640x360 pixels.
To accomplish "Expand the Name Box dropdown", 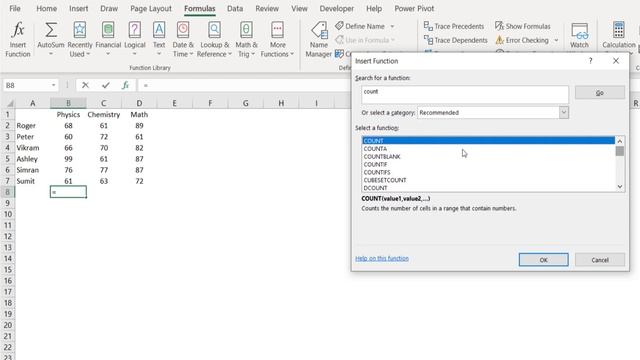I will click(x=53, y=85).
